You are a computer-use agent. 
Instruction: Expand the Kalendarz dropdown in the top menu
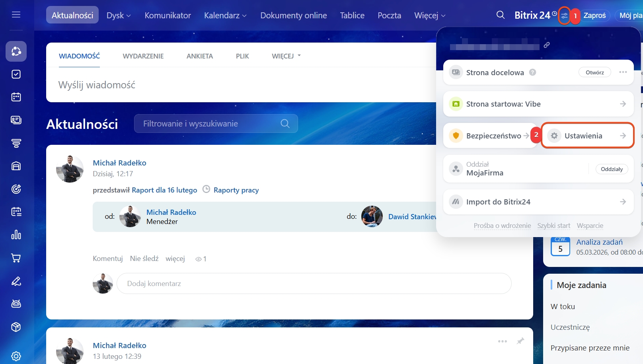coord(225,16)
